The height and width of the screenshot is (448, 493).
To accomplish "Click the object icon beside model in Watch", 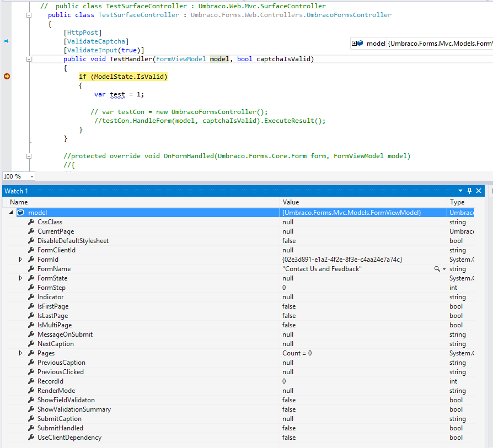I will click(20, 213).
